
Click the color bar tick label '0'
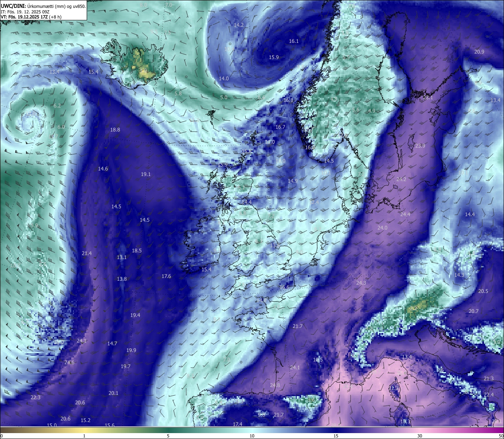pyautogui.click(x=2, y=436)
